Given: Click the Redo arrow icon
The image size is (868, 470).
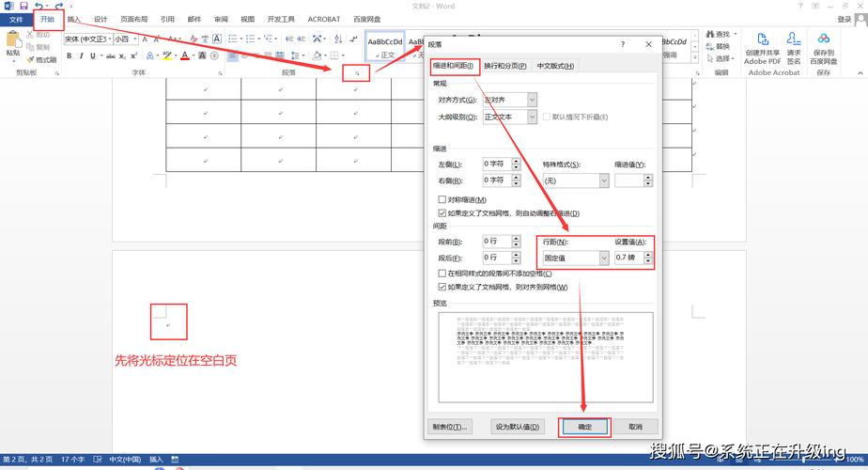Looking at the screenshot, I should tap(58, 6).
